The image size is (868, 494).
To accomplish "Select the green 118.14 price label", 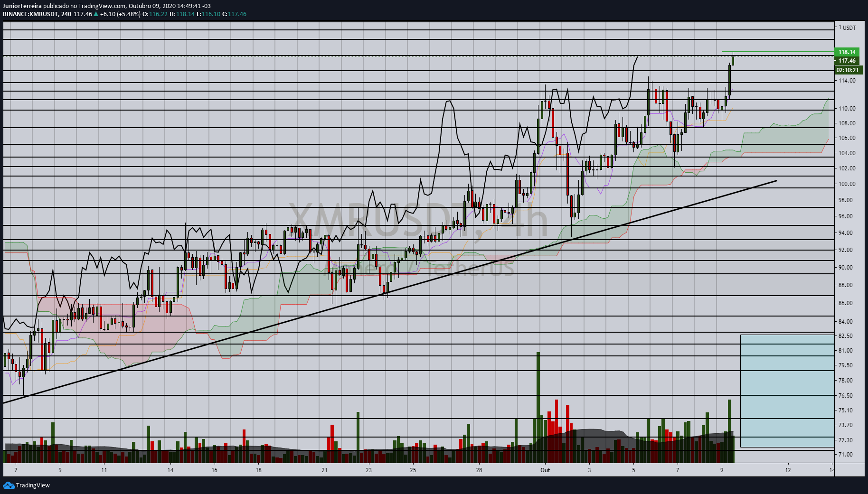I will [847, 52].
